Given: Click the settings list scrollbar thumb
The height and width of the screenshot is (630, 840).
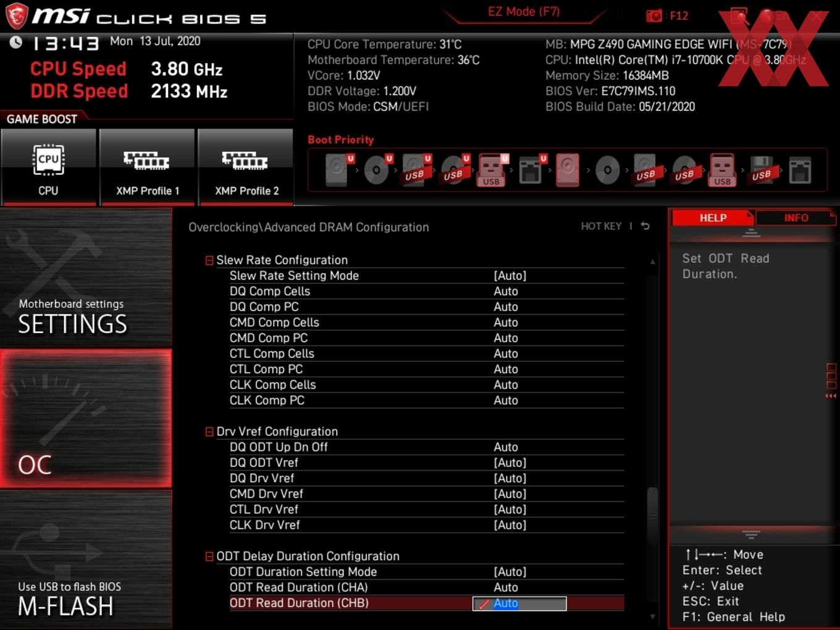Looking at the screenshot, I should point(652,515).
